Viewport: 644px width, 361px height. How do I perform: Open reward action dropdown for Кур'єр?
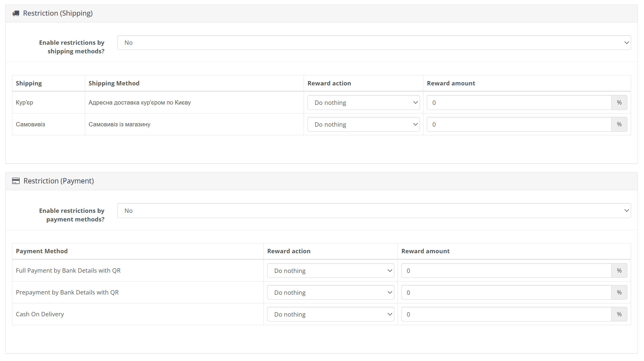pyautogui.click(x=364, y=103)
